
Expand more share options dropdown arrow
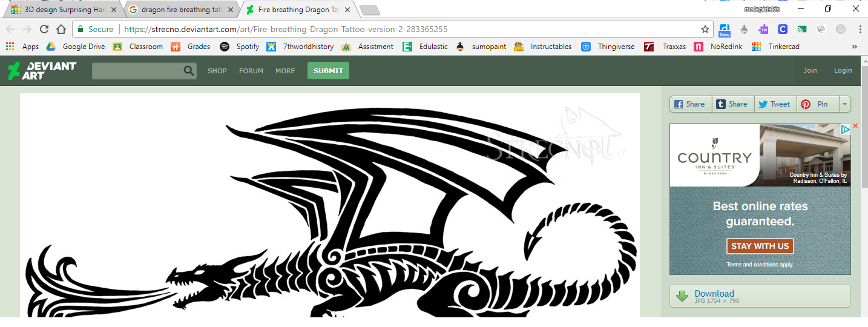844,104
